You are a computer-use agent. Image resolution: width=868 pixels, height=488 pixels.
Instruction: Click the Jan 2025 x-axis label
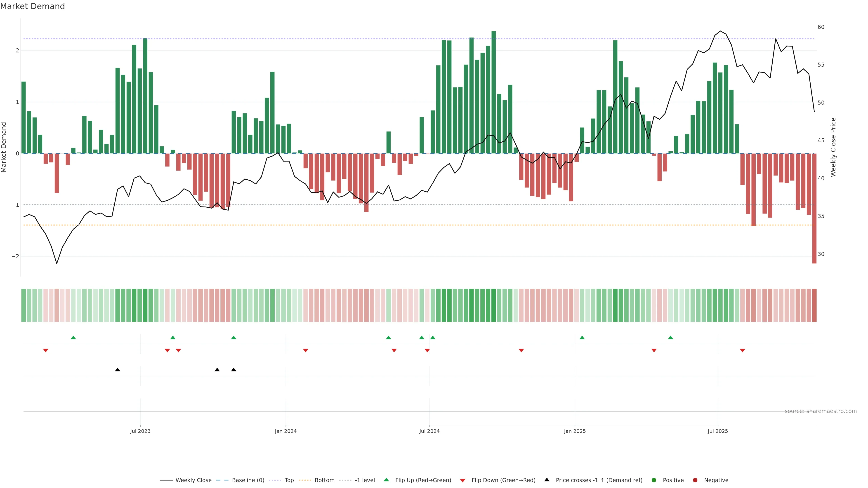(575, 431)
